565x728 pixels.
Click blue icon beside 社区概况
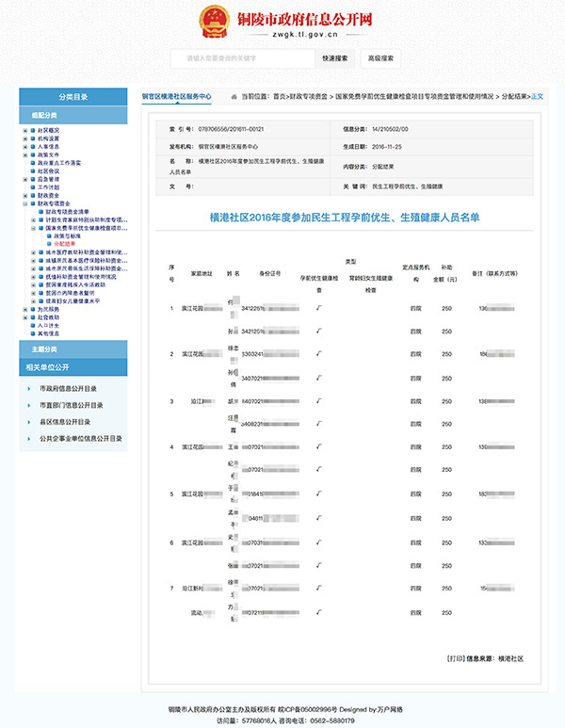tap(33, 131)
